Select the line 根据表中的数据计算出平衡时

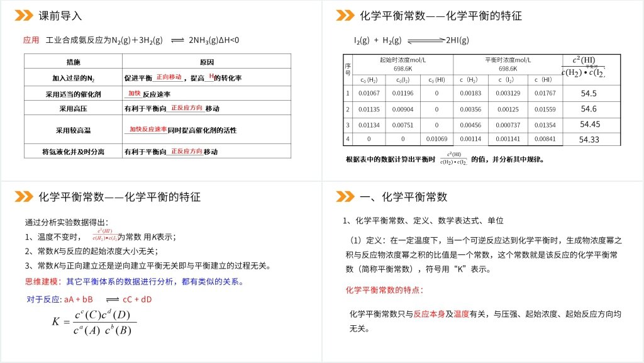pyautogui.click(x=445, y=159)
